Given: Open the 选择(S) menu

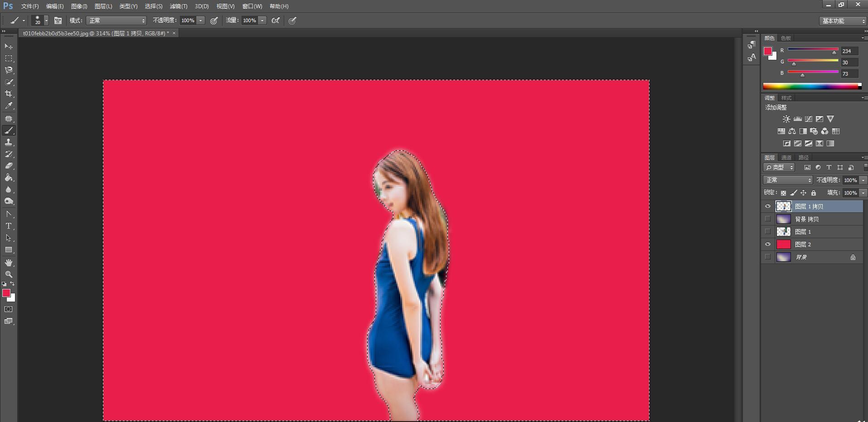Looking at the screenshot, I should (x=153, y=6).
